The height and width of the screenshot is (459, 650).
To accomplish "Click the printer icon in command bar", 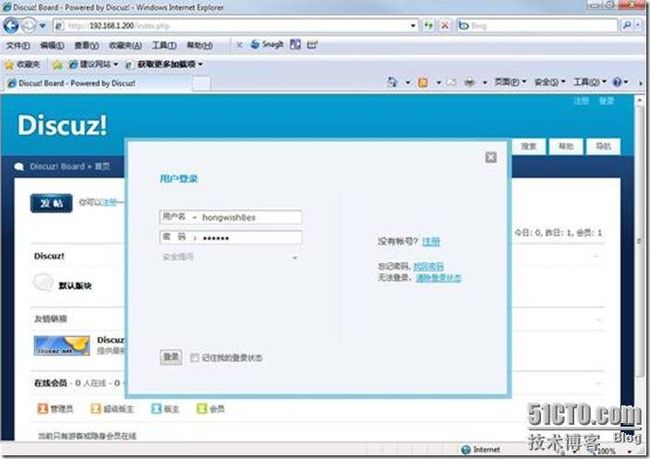I will tap(469, 83).
